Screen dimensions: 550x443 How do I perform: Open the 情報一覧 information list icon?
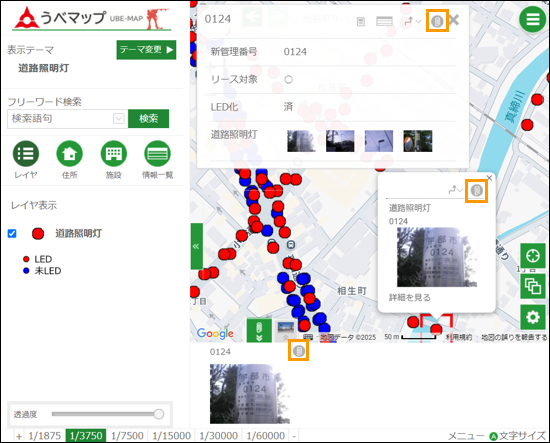click(157, 153)
